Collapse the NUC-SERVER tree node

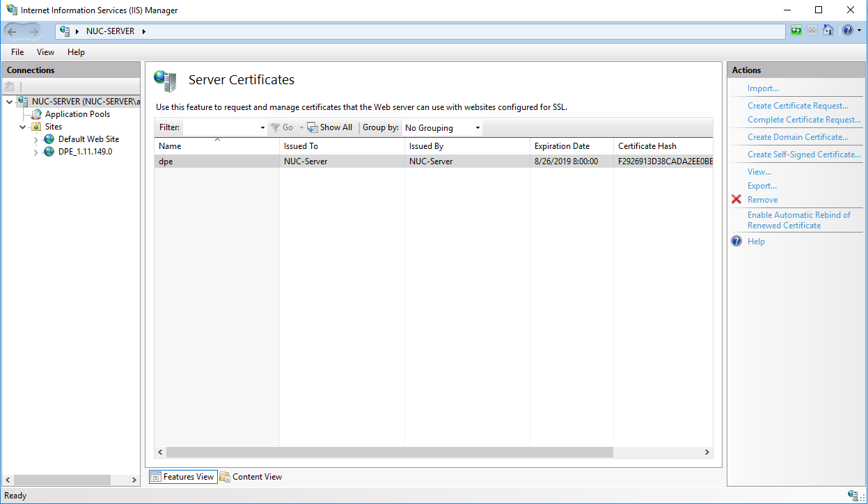tap(9, 102)
